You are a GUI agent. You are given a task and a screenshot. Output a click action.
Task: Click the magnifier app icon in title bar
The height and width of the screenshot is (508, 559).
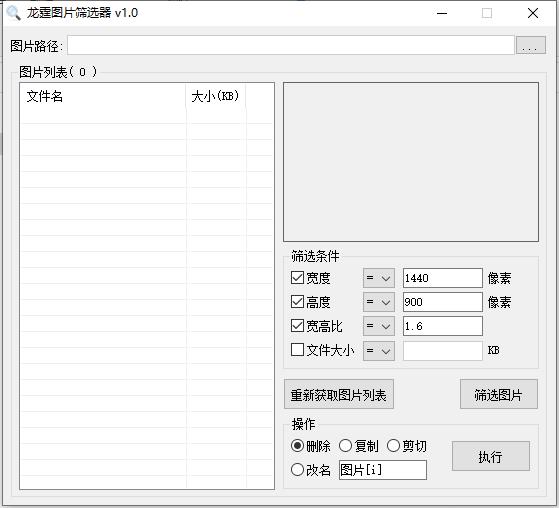pyautogui.click(x=14, y=13)
